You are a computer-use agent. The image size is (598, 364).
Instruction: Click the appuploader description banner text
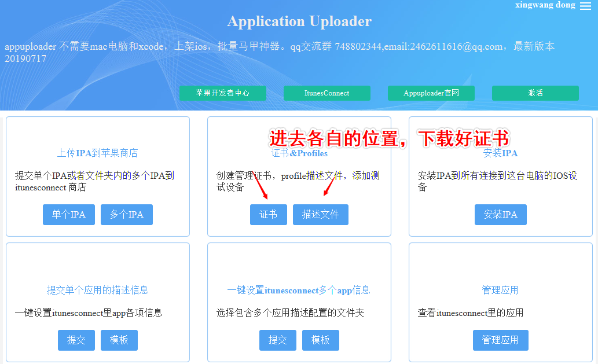tap(280, 52)
